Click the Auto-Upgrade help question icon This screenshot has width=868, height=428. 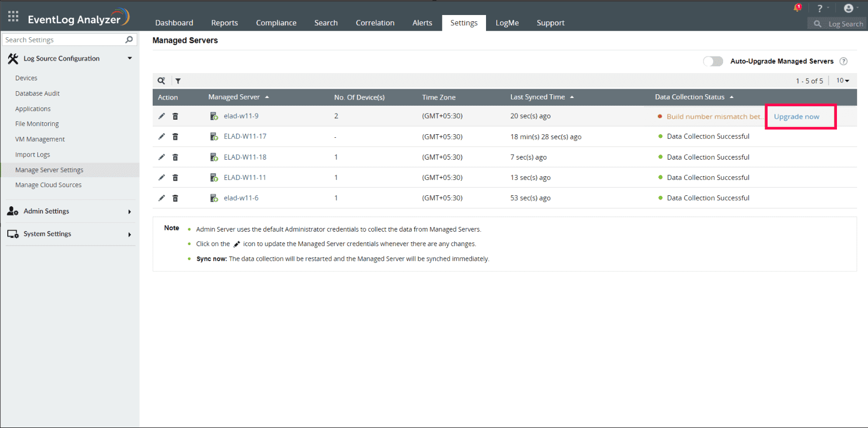click(843, 61)
